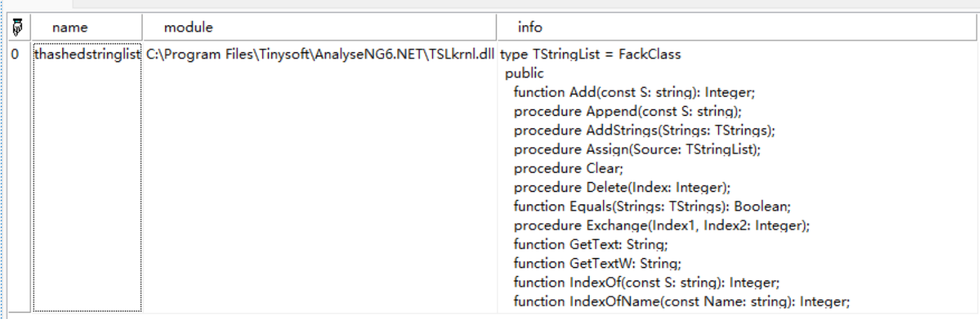
Task: Click the module column header
Action: tap(188, 27)
